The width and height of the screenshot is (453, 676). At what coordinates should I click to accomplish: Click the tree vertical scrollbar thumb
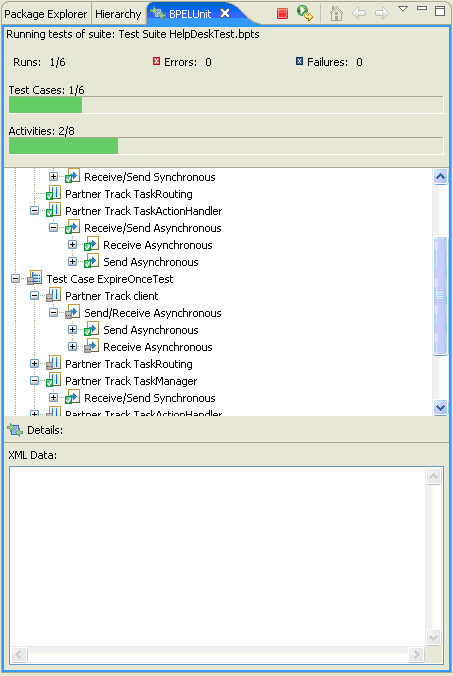click(x=440, y=296)
